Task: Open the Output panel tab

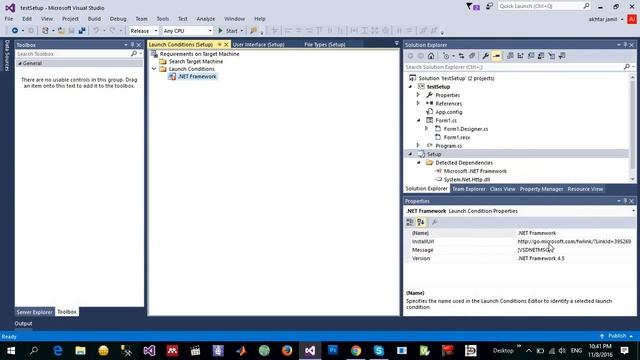Action: [x=23, y=323]
